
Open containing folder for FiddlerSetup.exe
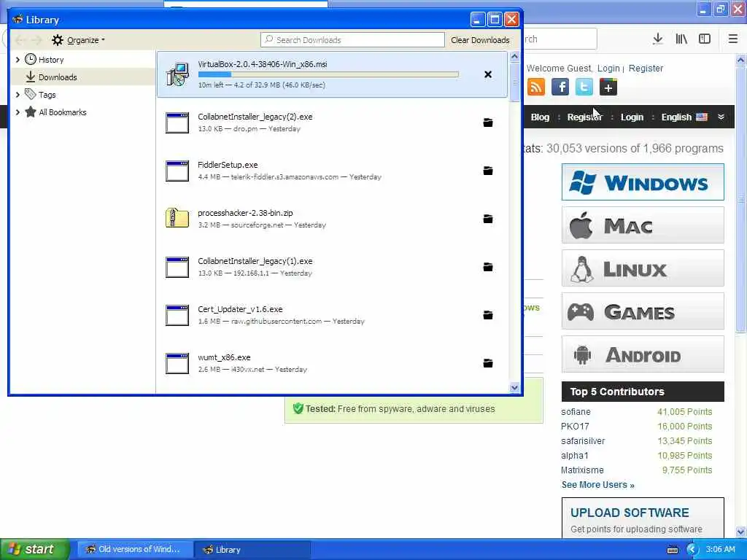pyautogui.click(x=488, y=171)
